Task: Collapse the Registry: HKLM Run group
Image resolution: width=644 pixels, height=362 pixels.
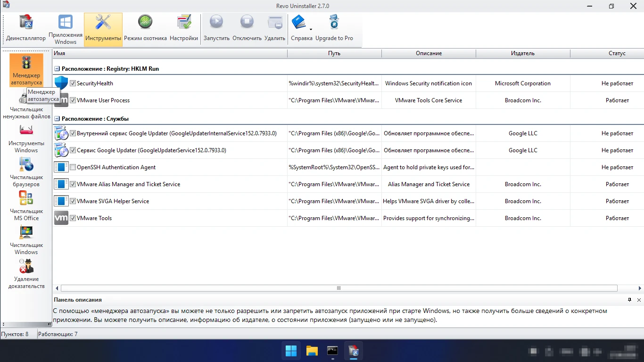Action: 57,69
